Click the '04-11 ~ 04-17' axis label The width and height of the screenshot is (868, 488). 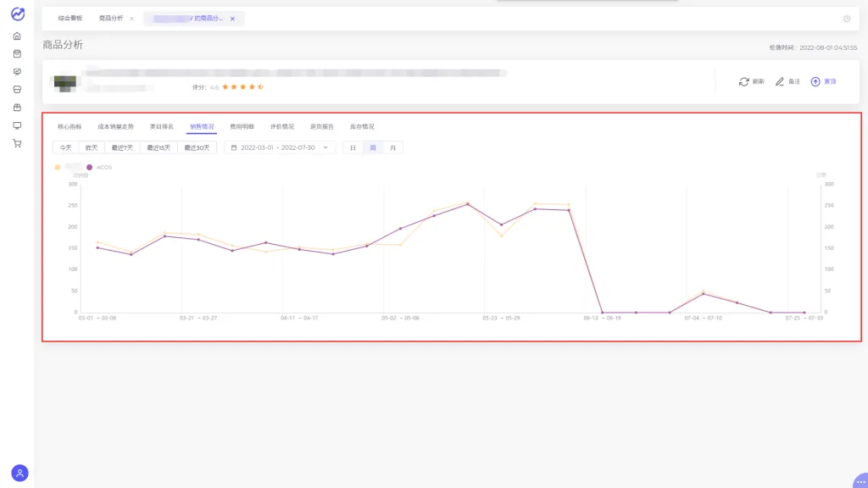coord(299,319)
